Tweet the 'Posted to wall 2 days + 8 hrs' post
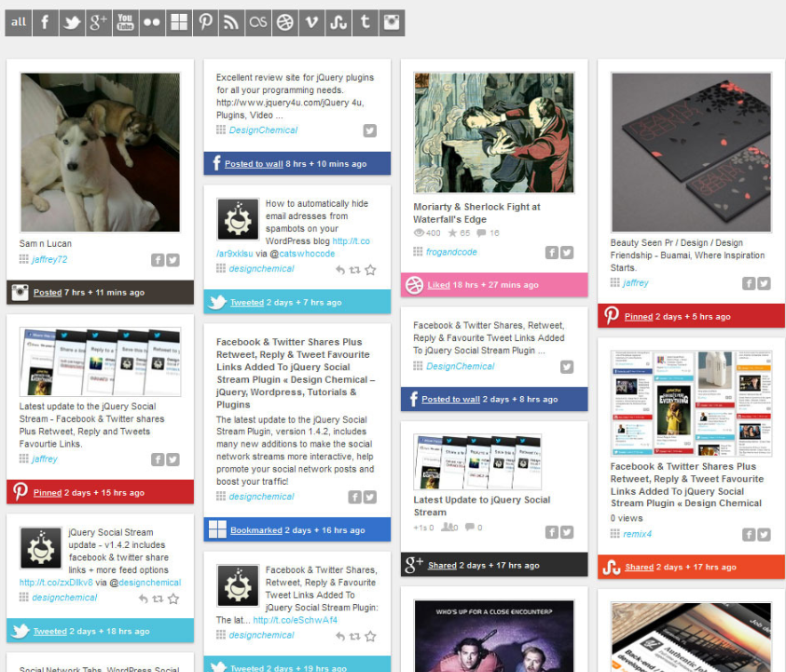 coord(567,367)
